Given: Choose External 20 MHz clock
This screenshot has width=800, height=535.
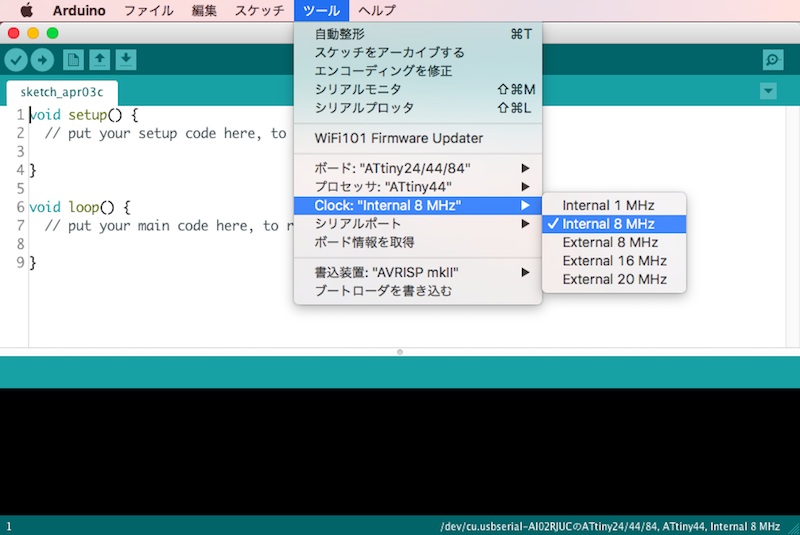Looking at the screenshot, I should coord(614,279).
